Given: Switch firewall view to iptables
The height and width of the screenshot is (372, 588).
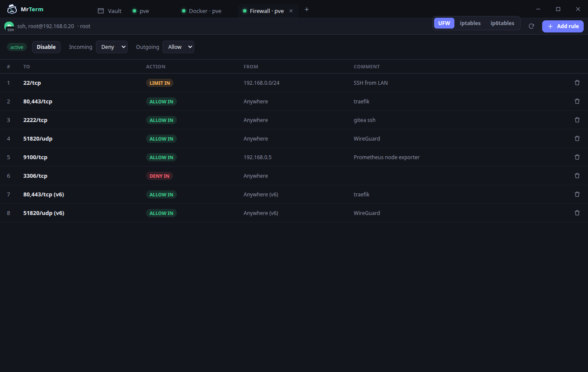Looking at the screenshot, I should coord(470,23).
